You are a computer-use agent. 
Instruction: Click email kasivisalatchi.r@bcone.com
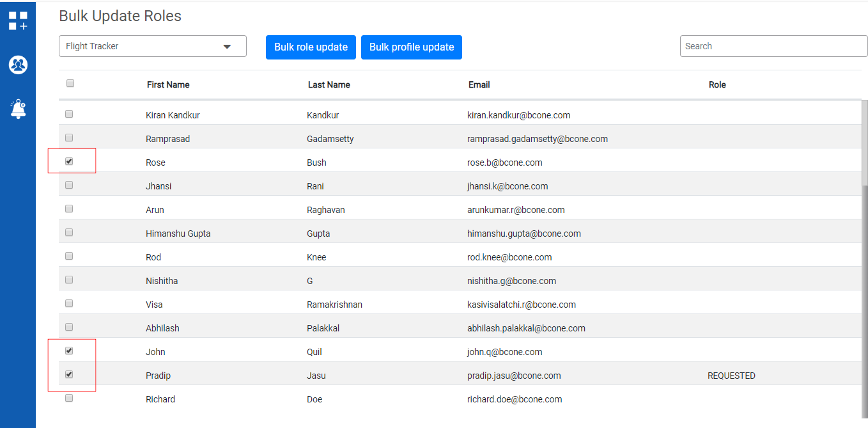coord(522,305)
